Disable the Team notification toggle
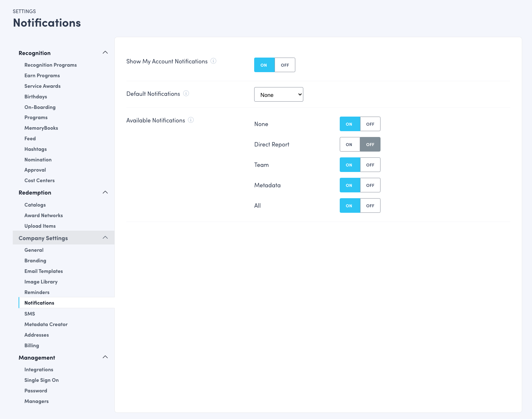The width and height of the screenshot is (532, 419). tap(370, 165)
